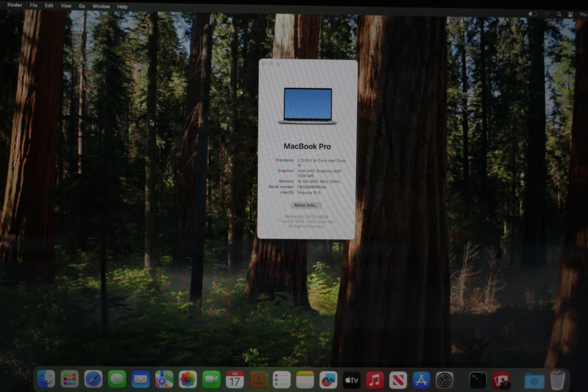The image size is (588, 392).
Task: Open the Help menu
Action: coord(122,7)
